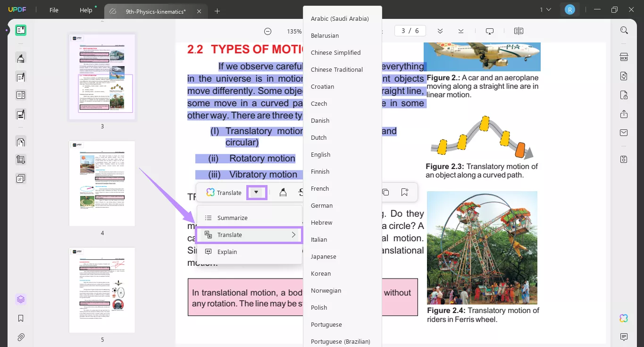Open the Attachments panel
Viewport: 644px width, 347px height.
point(21,337)
